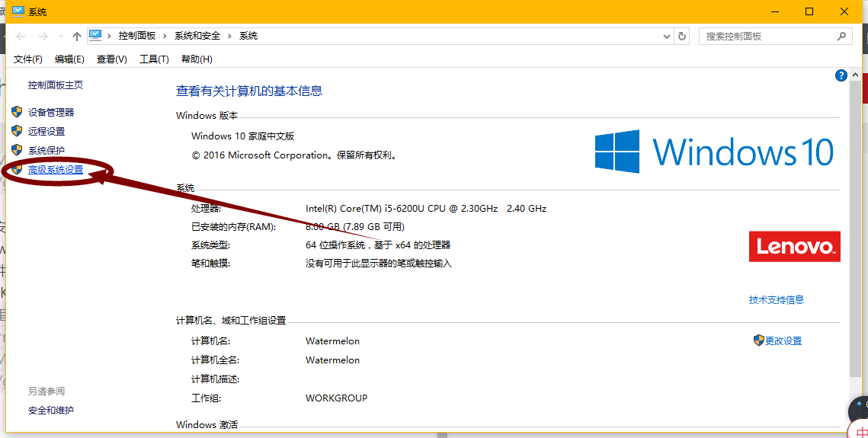
Task: Click the 系统 window title bar icon
Action: click(18, 11)
